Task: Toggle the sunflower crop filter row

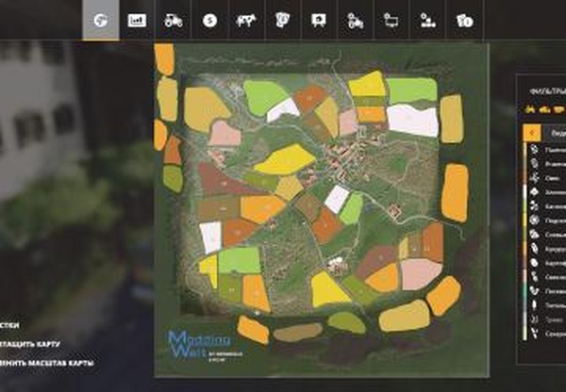Action: (x=546, y=220)
